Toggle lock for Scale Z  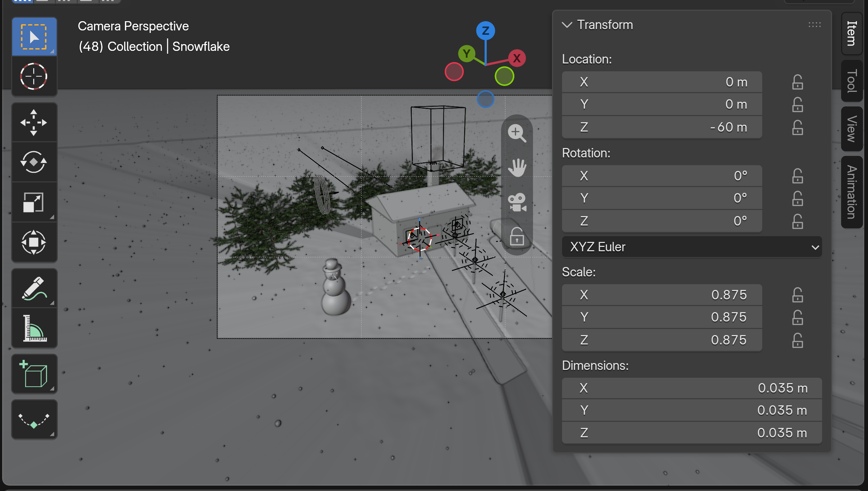point(797,340)
